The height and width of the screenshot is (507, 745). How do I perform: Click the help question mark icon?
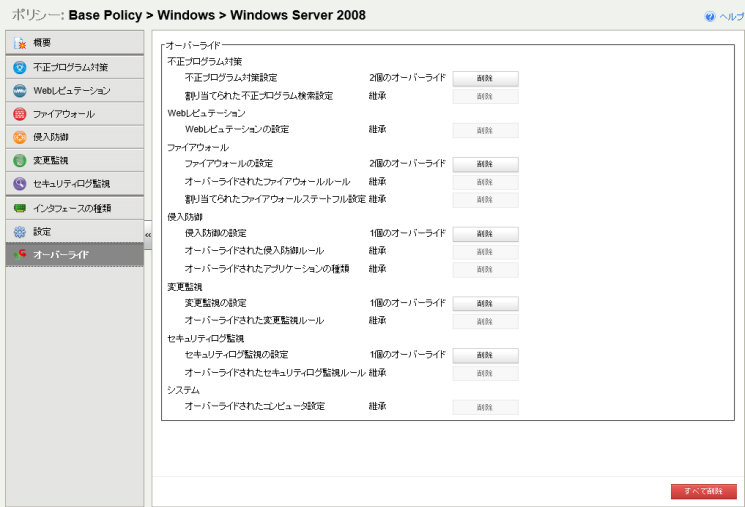point(710,17)
